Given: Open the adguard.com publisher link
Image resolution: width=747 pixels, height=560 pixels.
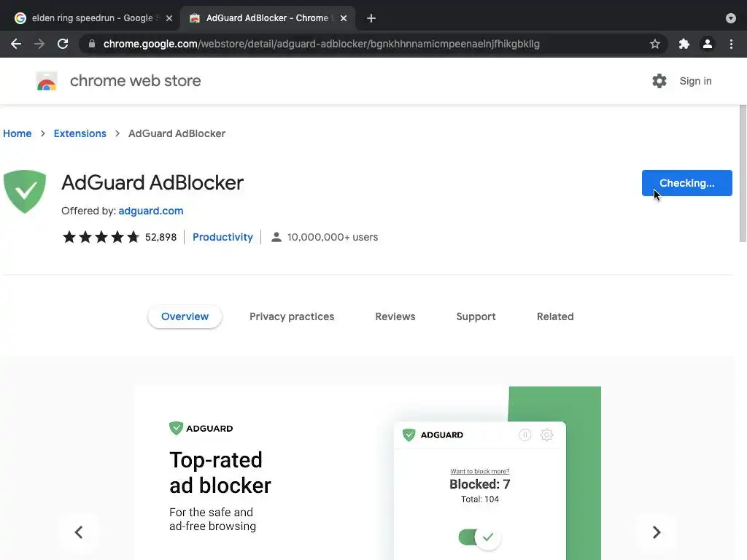Looking at the screenshot, I should (150, 211).
